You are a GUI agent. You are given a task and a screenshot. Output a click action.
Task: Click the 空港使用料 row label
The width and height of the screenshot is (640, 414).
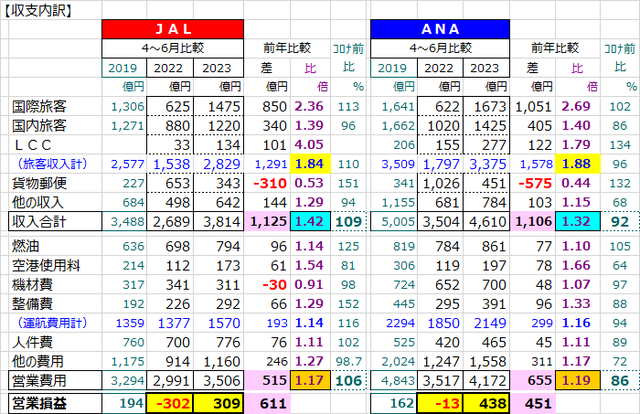point(46,265)
